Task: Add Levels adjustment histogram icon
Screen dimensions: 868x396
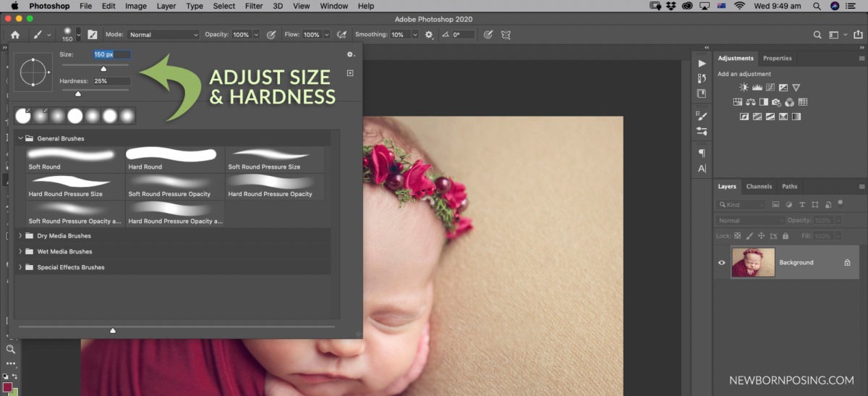Action: [x=757, y=88]
